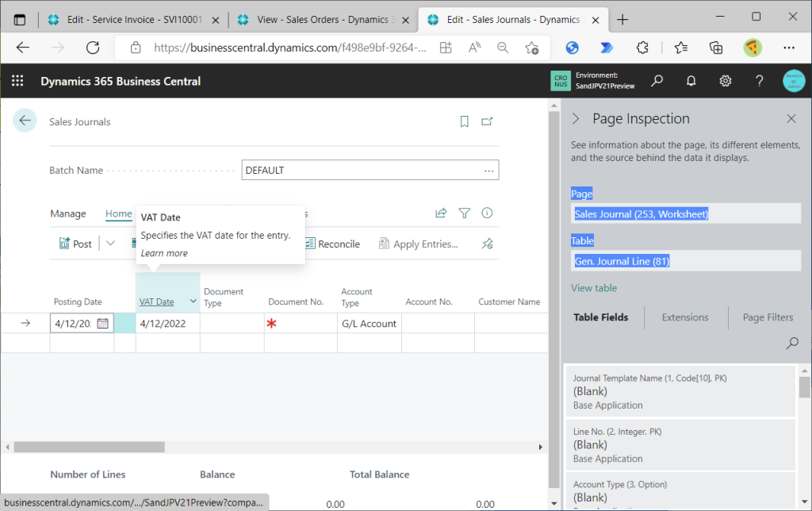Open Batch Name lookup ellipsis
Screen dimensions: 812x511
coord(488,171)
